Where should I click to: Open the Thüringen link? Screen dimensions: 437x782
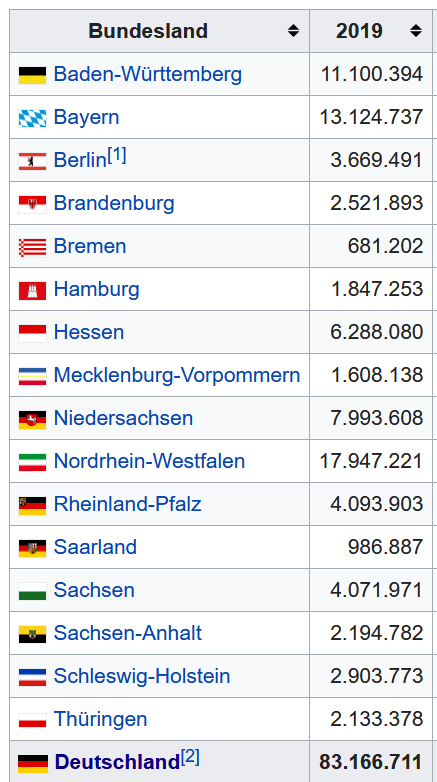pos(101,719)
